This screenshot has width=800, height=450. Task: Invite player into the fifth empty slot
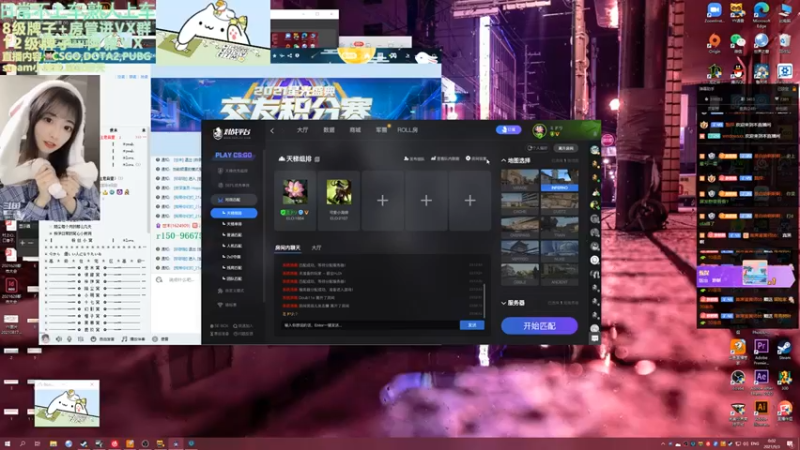click(x=470, y=200)
